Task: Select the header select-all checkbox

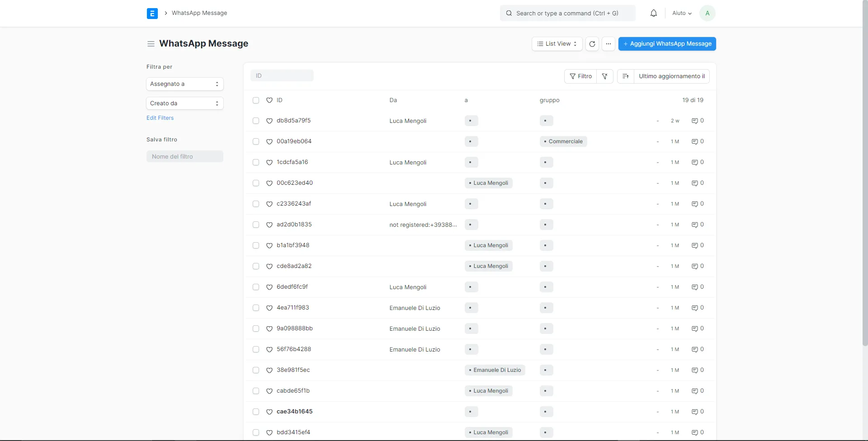Action: point(256,100)
